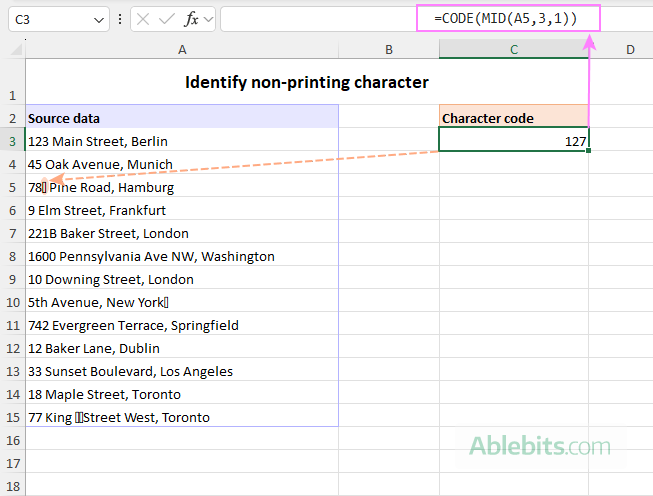Select '5th Avenue, New York' cell
Screen dimensions: 653x496
pyautogui.click(x=182, y=302)
